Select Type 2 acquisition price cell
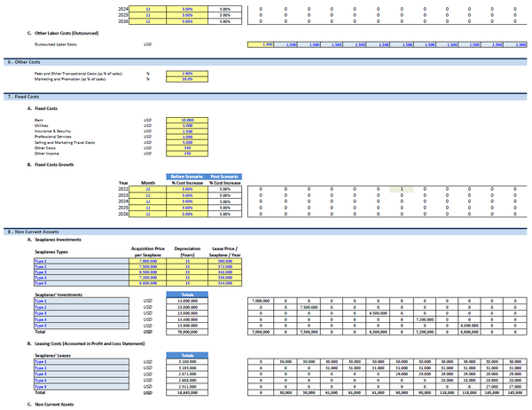 (147, 266)
